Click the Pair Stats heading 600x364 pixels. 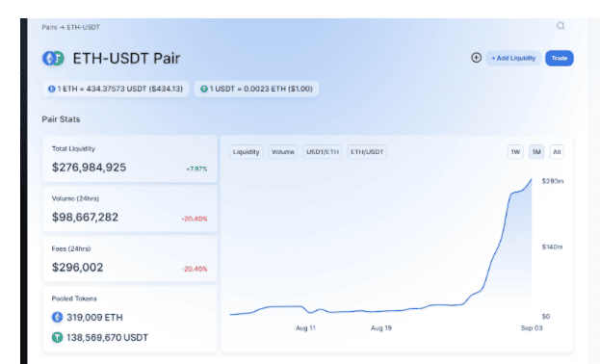coord(61,119)
